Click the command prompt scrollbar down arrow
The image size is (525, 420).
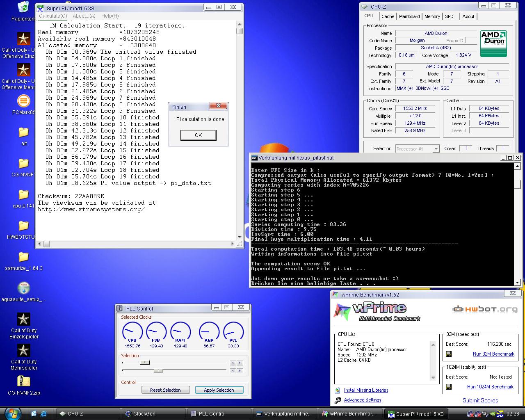(517, 282)
